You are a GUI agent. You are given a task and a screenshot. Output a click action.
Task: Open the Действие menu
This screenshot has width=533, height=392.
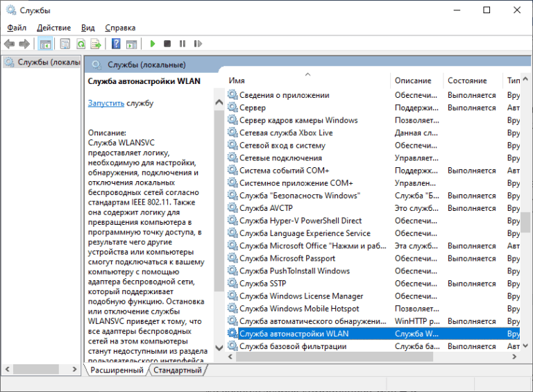53,28
